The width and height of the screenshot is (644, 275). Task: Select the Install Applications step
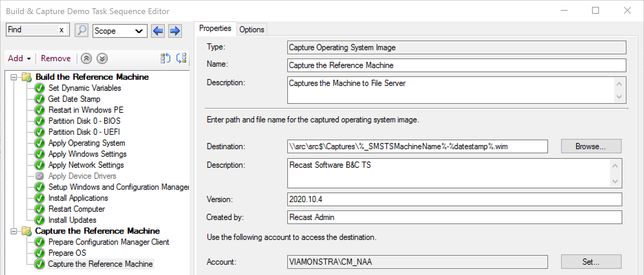point(78,198)
